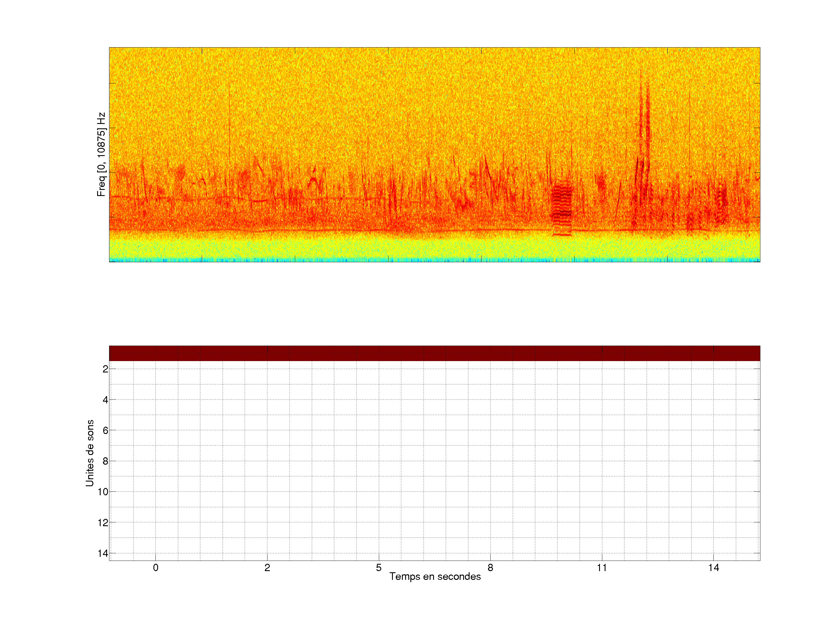Click the 'Temps en secondes' axis label
Image resolution: width=840 pixels, height=630 pixels.
click(x=435, y=576)
